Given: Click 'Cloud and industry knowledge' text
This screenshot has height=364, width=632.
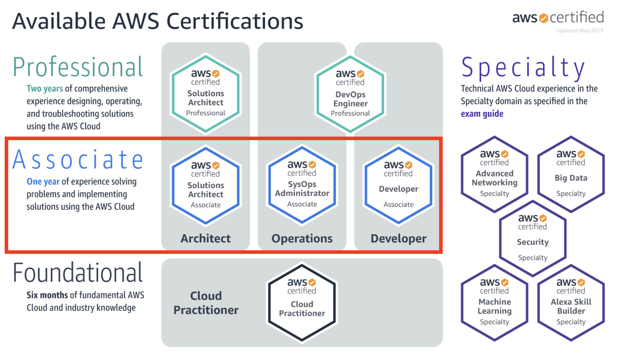Looking at the screenshot, I should pyautogui.click(x=81, y=308).
